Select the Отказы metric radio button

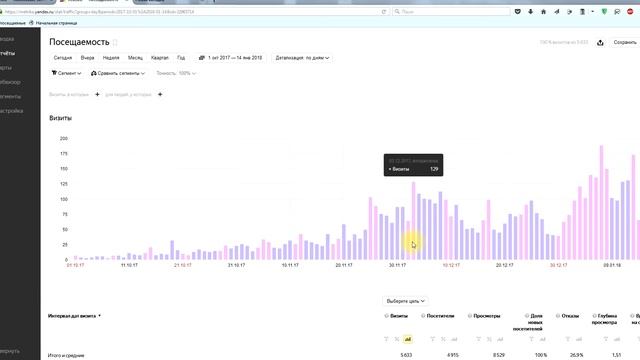(558, 316)
